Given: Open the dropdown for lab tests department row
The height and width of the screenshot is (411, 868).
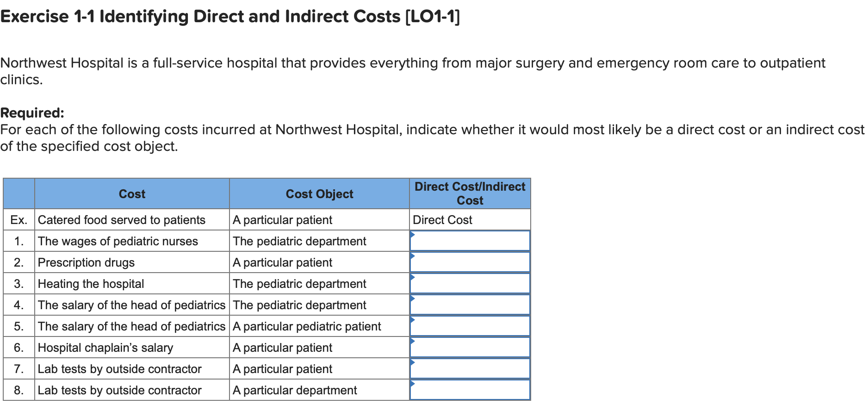Looking at the screenshot, I should pyautogui.click(x=470, y=390).
